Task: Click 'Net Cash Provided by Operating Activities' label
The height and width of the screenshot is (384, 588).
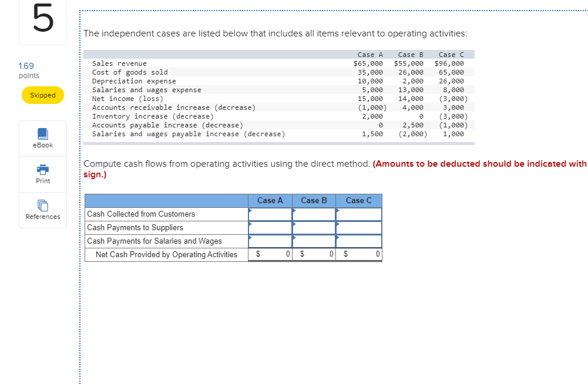Action: (x=166, y=255)
